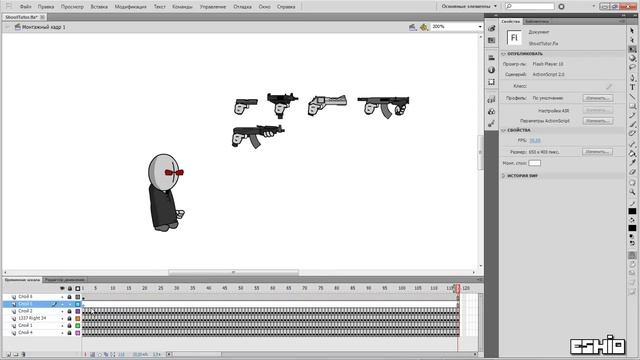The height and width of the screenshot is (360, 640).
Task: Open the Файл menu
Action: [25, 7]
